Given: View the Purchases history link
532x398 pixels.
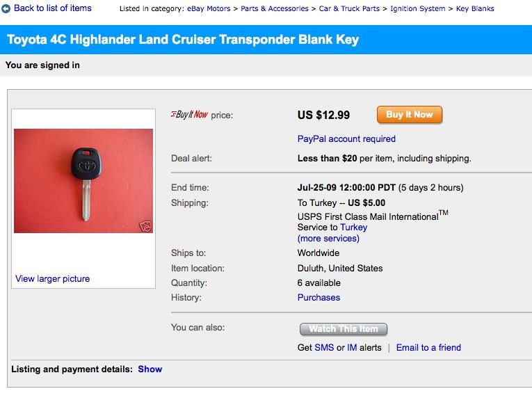Looking at the screenshot, I should (x=319, y=298).
